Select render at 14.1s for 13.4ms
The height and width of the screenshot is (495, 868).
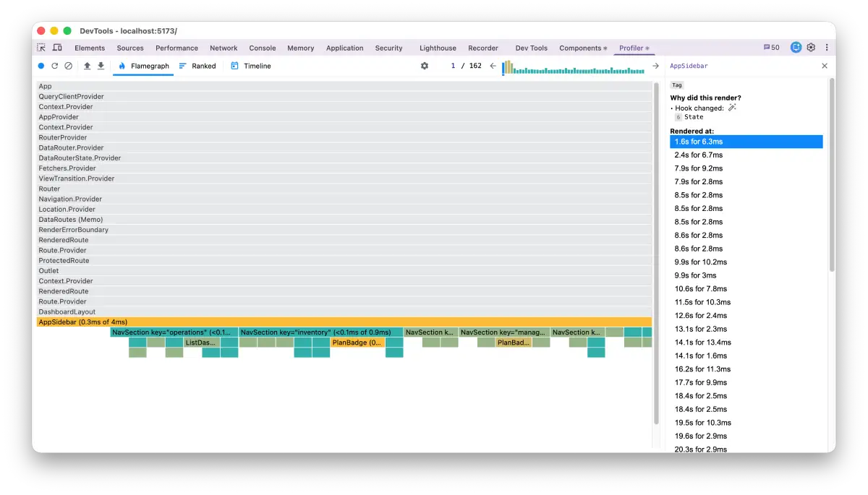746,343
